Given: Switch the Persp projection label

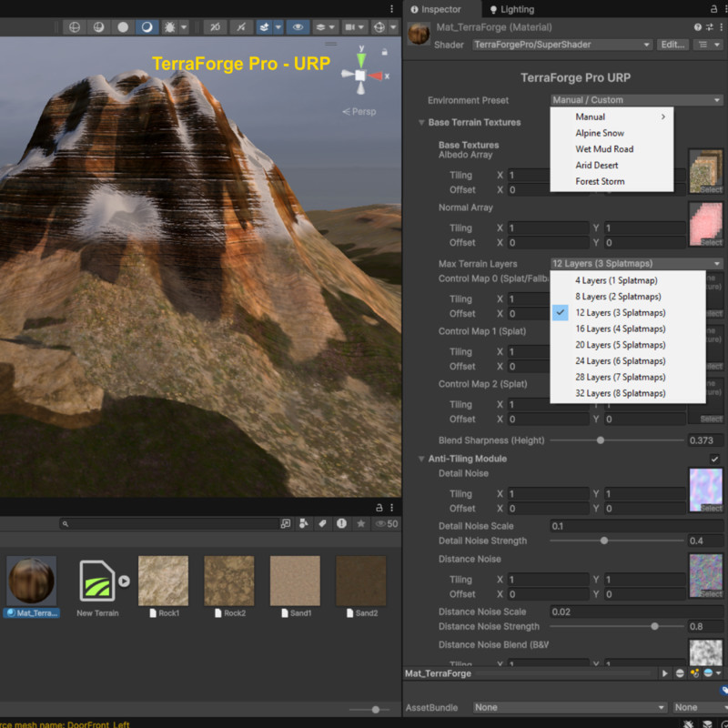Looking at the screenshot, I should point(359,112).
